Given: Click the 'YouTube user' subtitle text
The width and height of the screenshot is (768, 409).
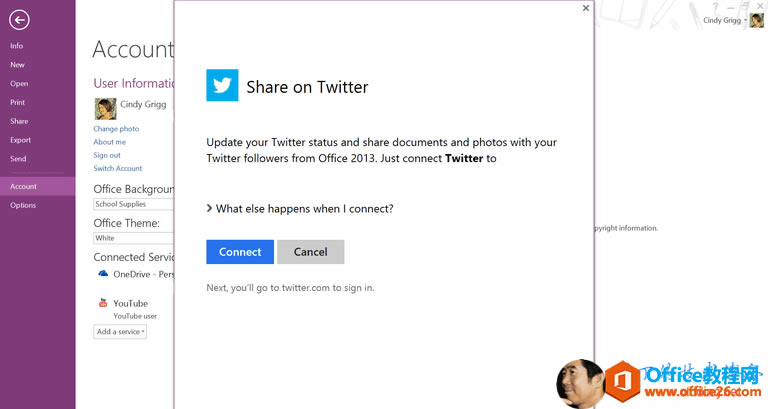Looking at the screenshot, I should click(x=135, y=316).
